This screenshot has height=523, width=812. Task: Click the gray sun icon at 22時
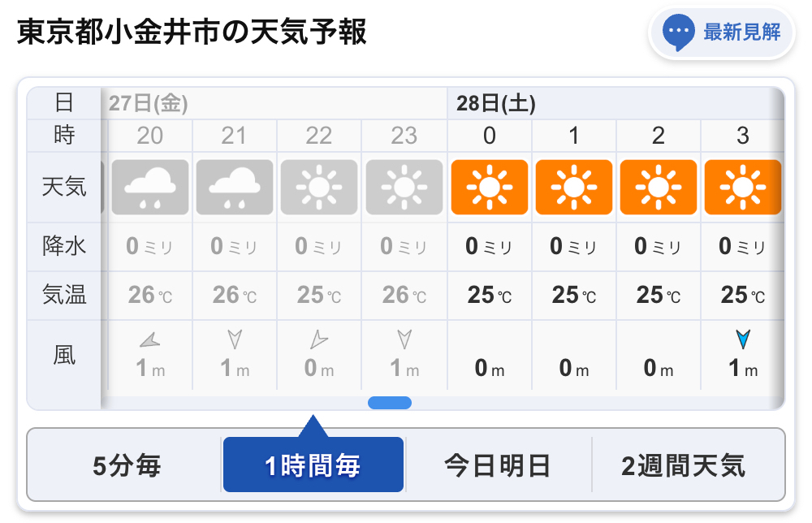coord(319,187)
